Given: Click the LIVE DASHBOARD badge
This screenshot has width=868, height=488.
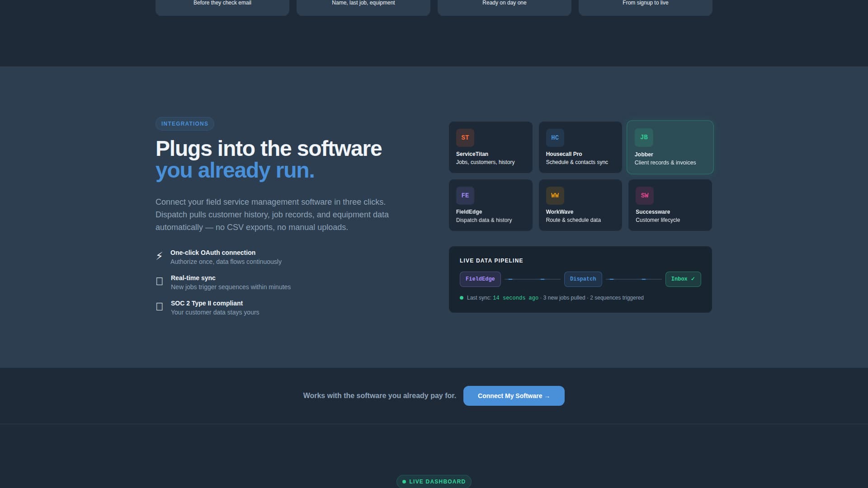Looking at the screenshot, I should [x=434, y=482].
